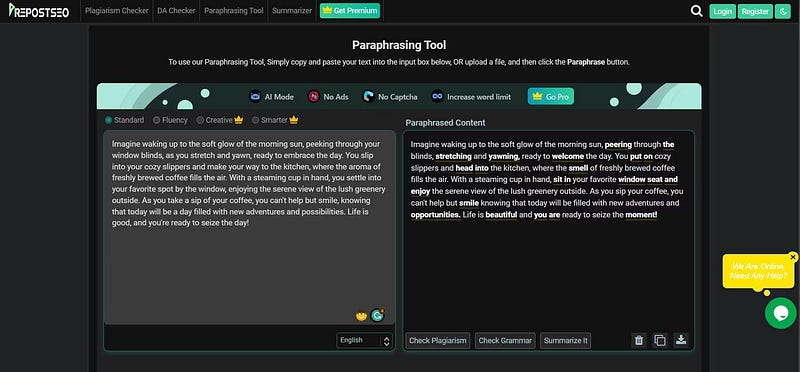This screenshot has height=372, width=800.
Task: Delete paraphrased content with trash icon
Action: [x=639, y=340]
